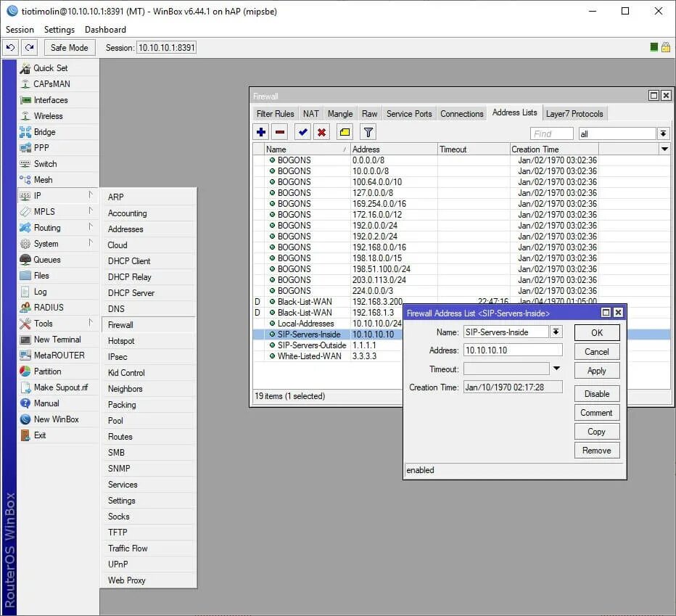Click the Remove button in dialog
The image size is (676, 616).
click(x=597, y=451)
